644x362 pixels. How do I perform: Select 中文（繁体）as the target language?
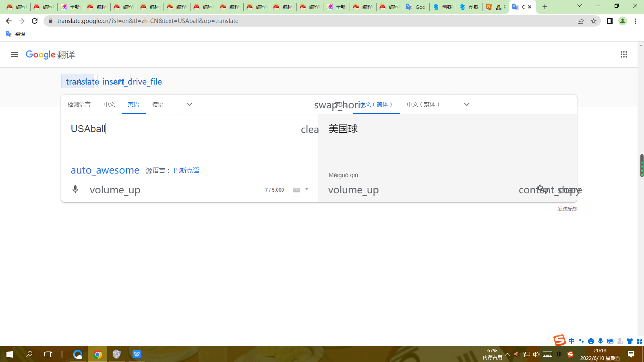coord(423,104)
